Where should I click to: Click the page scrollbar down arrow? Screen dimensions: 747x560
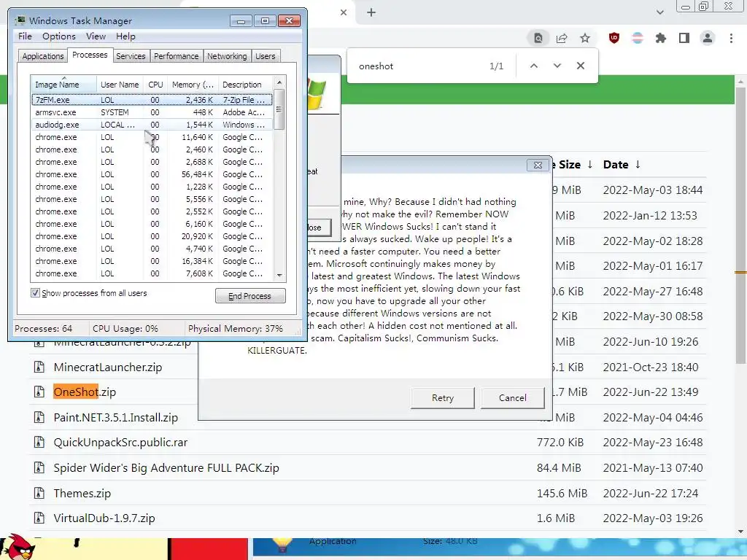tap(741, 532)
